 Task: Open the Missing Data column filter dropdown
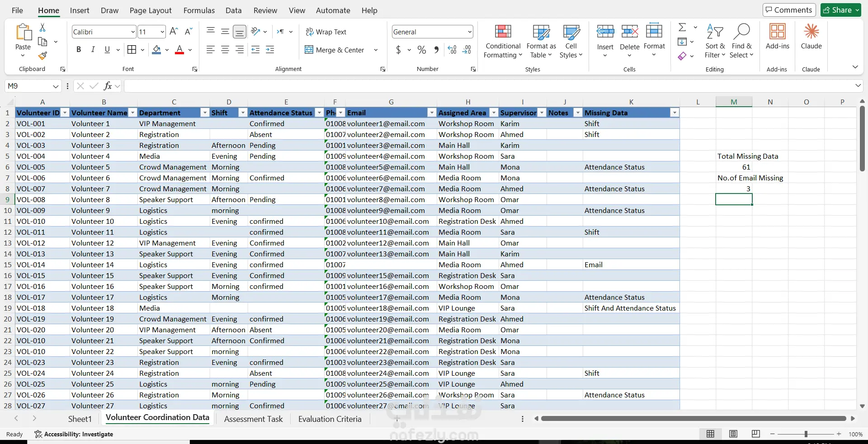[x=675, y=113]
